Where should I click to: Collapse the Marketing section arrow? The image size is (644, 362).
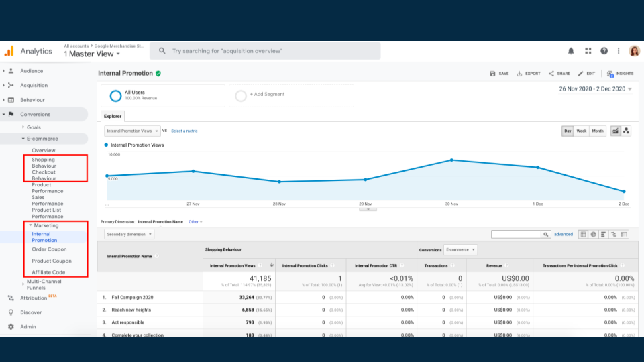pos(30,225)
